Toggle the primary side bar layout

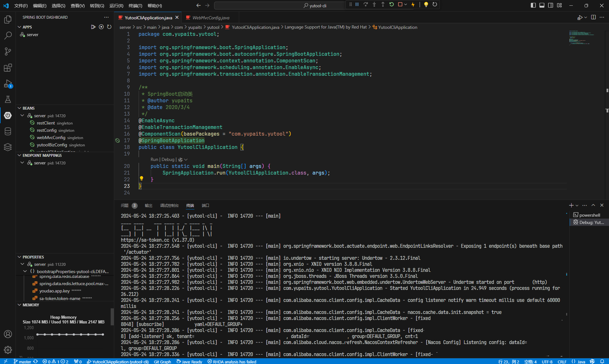[533, 5]
